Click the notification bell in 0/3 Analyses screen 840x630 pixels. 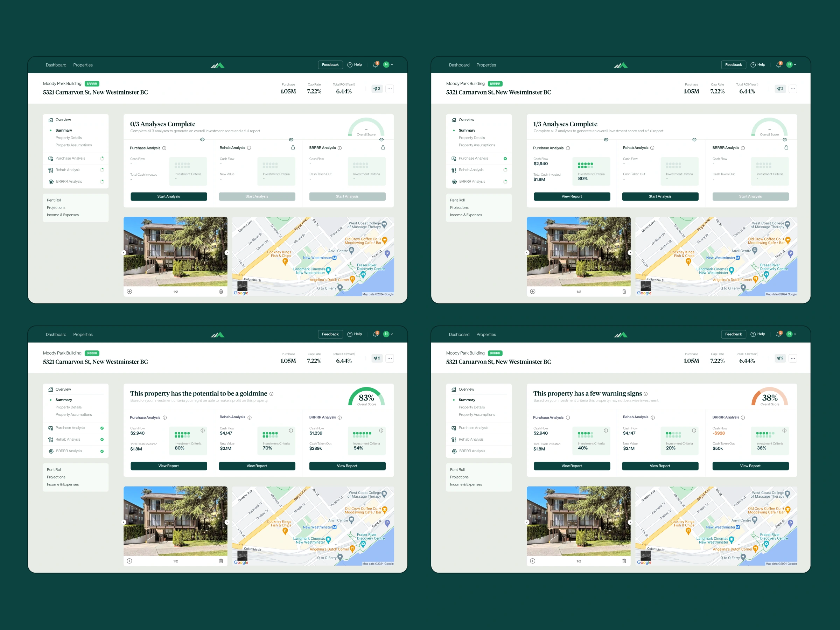pyautogui.click(x=375, y=65)
